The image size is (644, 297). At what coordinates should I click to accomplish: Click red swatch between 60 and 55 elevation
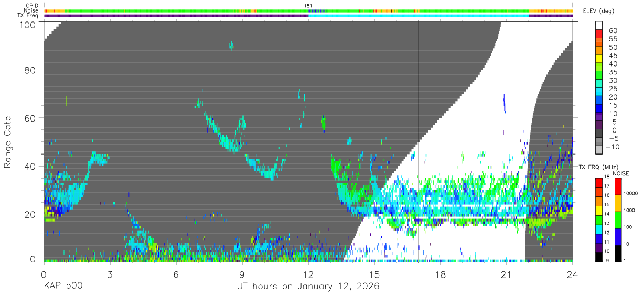[599, 34]
